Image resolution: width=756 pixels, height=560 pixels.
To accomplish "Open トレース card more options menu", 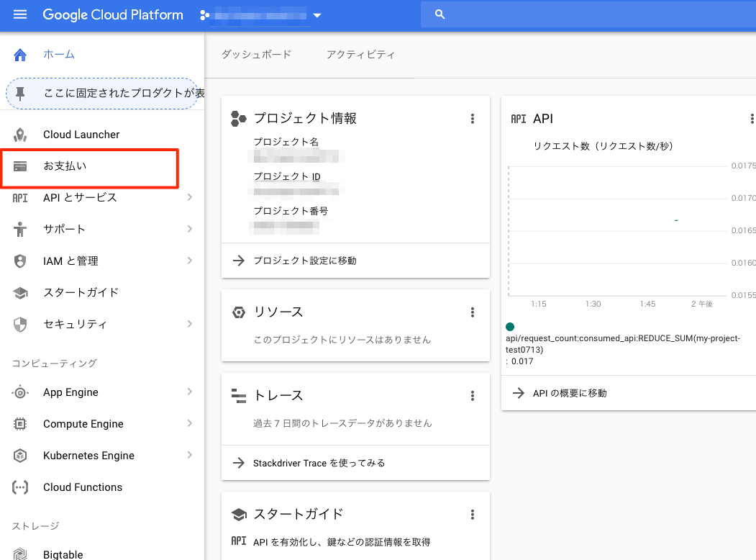I will tap(473, 396).
